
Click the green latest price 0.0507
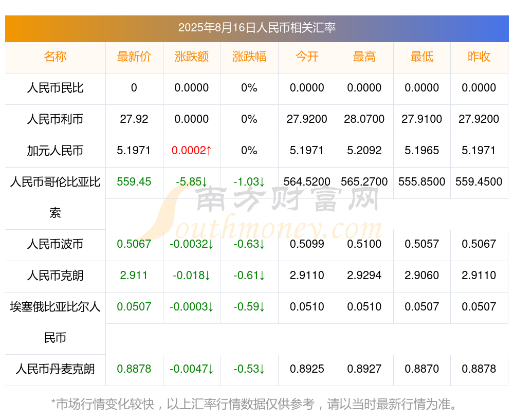click(x=134, y=306)
